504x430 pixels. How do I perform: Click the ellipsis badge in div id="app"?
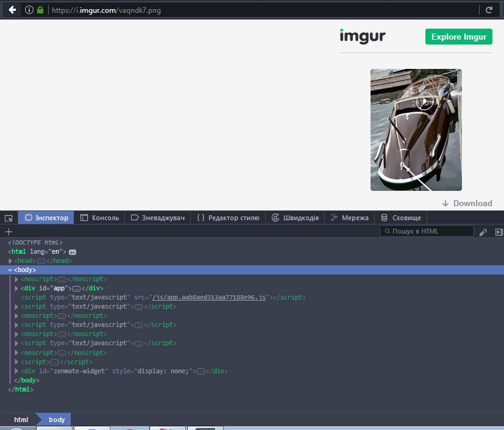pyautogui.click(x=77, y=289)
